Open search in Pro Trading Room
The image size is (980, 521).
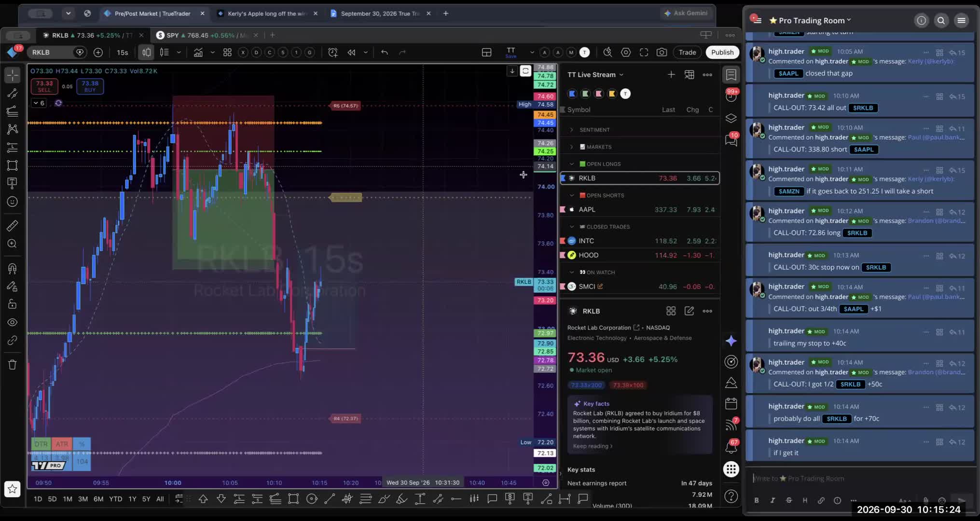tap(941, 20)
